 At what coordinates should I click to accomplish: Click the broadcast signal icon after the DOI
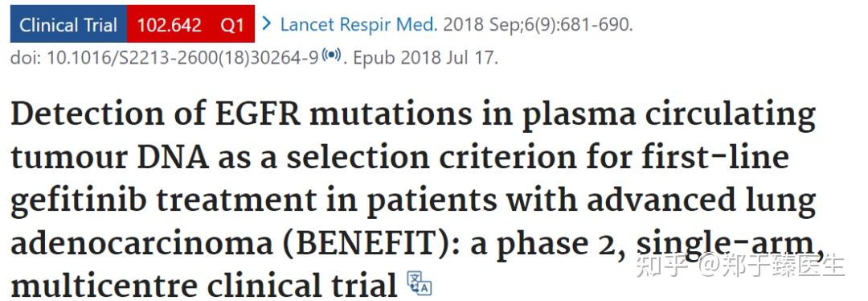[x=331, y=55]
